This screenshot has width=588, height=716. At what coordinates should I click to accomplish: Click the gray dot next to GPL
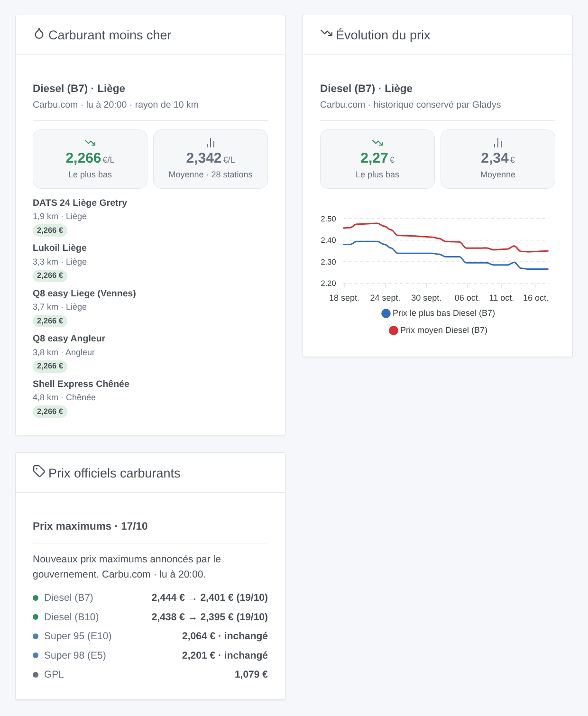[x=36, y=675]
